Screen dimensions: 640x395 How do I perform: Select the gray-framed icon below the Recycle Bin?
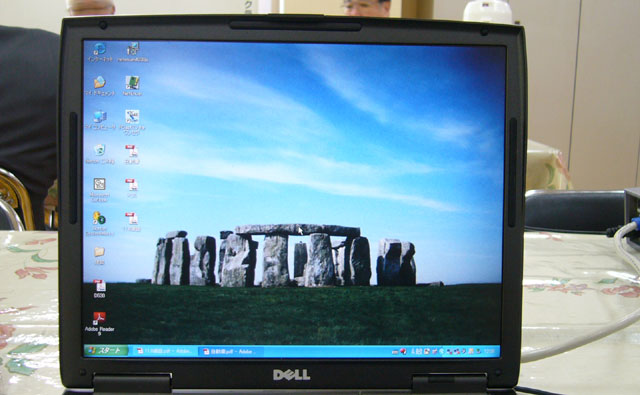(99, 189)
